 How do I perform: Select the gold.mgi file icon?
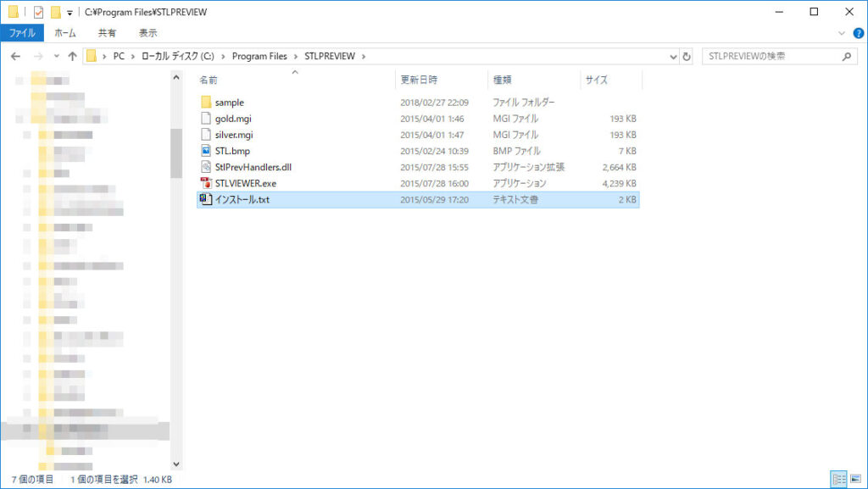tap(205, 119)
